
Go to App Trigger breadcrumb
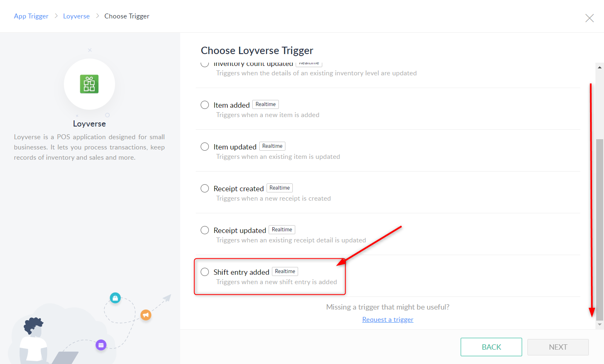pyautogui.click(x=31, y=16)
